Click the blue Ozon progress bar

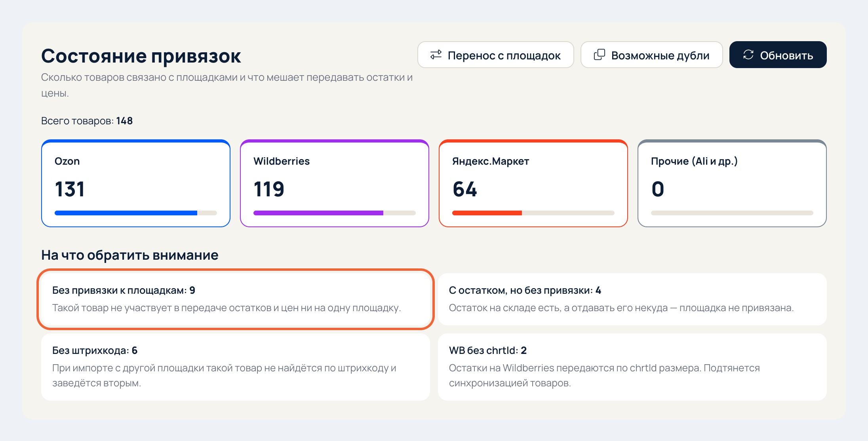pyautogui.click(x=136, y=213)
